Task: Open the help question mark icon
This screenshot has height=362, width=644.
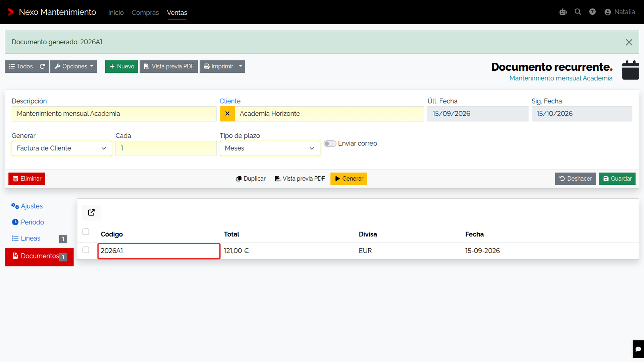Action: click(x=592, y=12)
